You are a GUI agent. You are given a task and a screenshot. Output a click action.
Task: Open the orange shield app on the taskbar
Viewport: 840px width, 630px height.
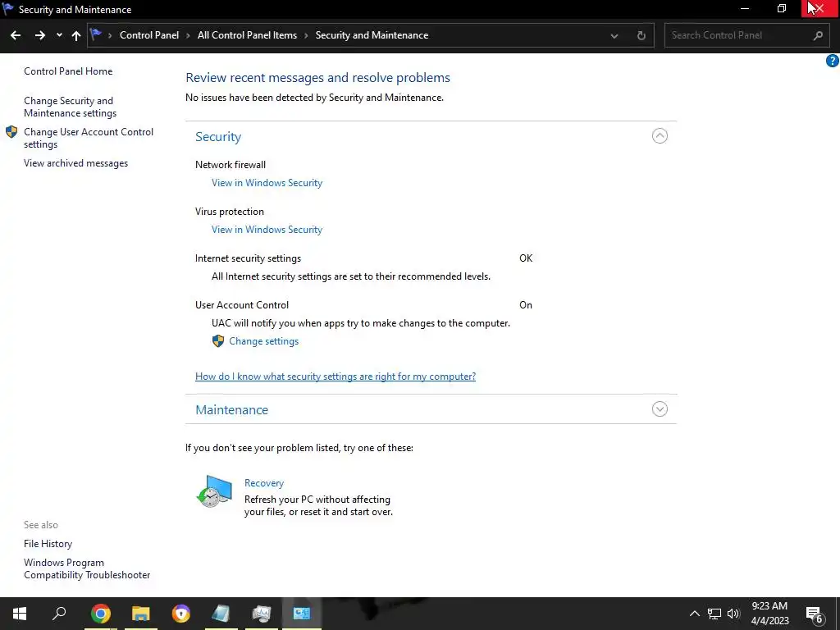[181, 614]
